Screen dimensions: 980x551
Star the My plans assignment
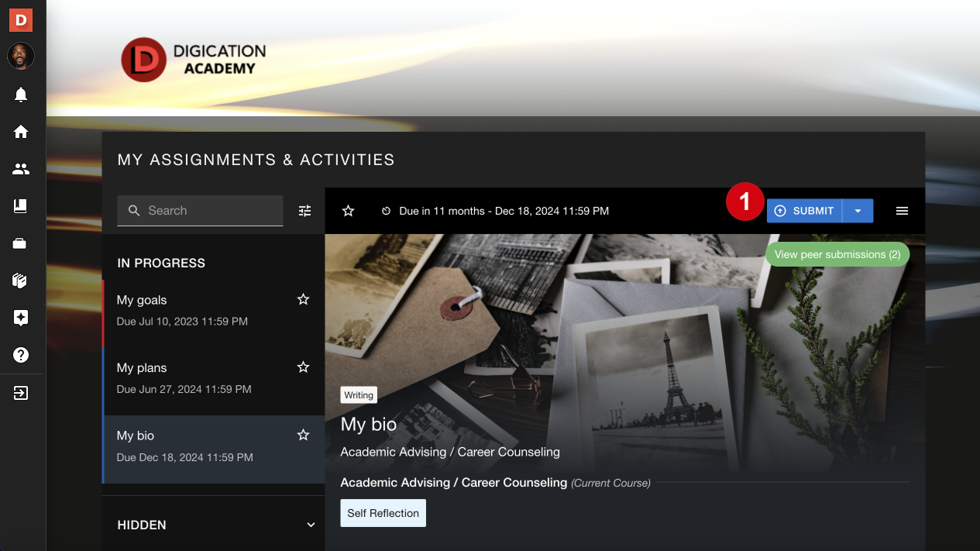click(x=304, y=367)
